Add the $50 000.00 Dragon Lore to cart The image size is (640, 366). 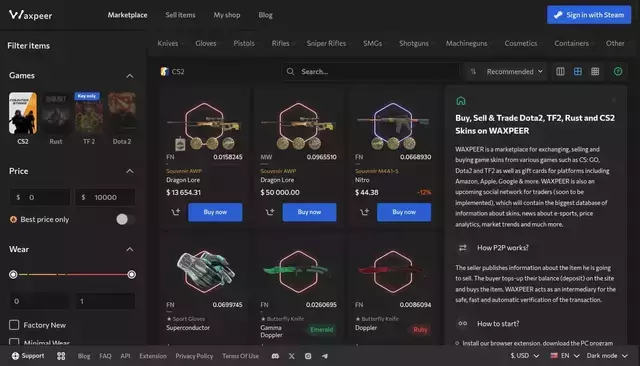click(x=270, y=212)
